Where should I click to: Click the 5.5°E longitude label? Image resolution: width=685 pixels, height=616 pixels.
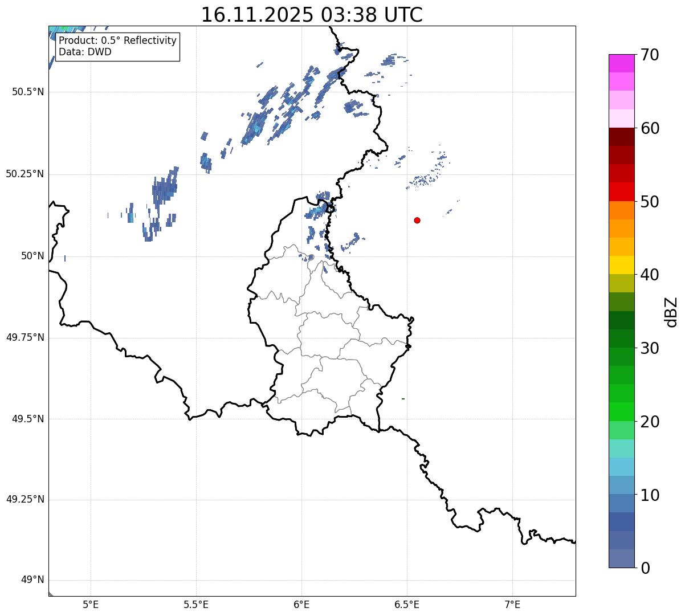pos(196,605)
